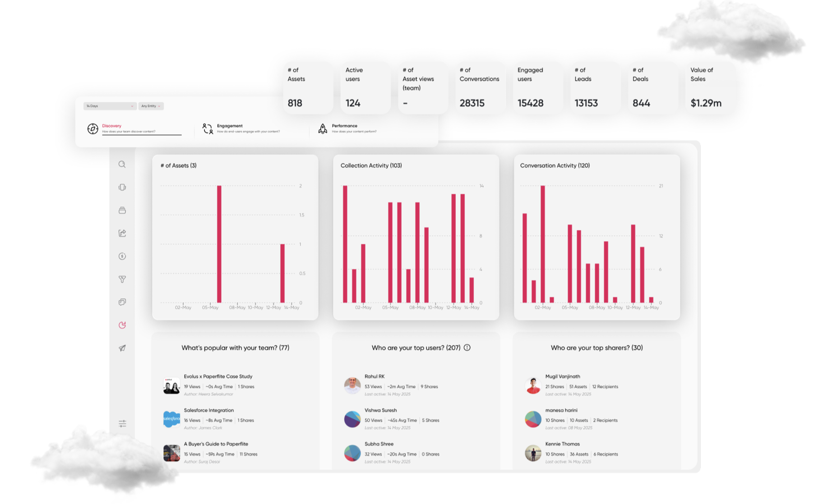823x504 pixels.
Task: Open the revenue dollar icon in the sidebar
Action: click(x=122, y=256)
